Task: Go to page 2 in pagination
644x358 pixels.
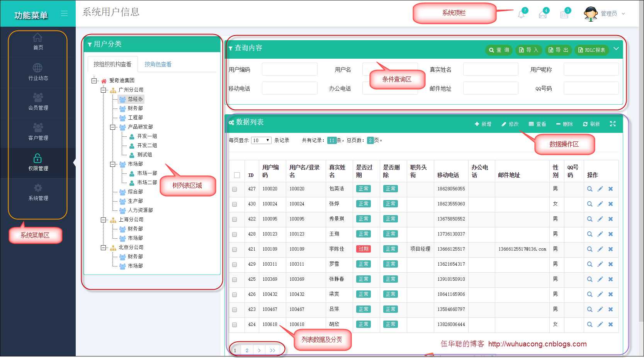Action: (x=247, y=350)
